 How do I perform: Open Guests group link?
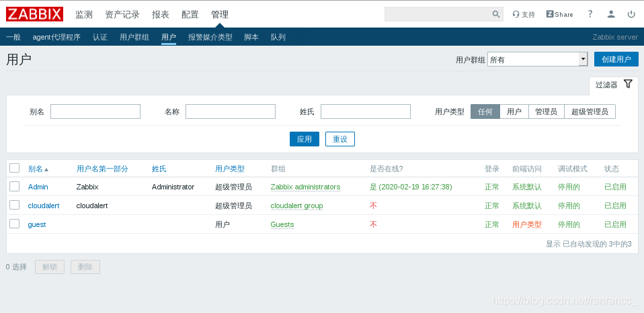282,224
